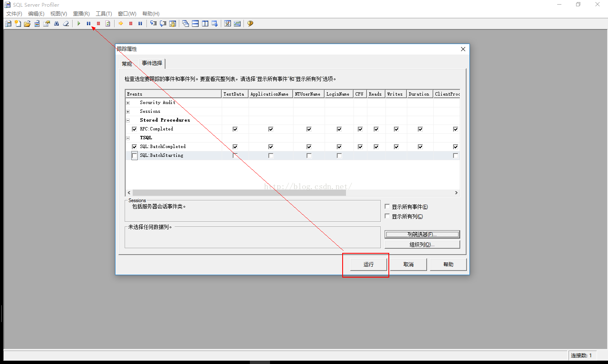
Task: Toggle CPU checkbox for RPC:Completed
Action: tap(360, 129)
